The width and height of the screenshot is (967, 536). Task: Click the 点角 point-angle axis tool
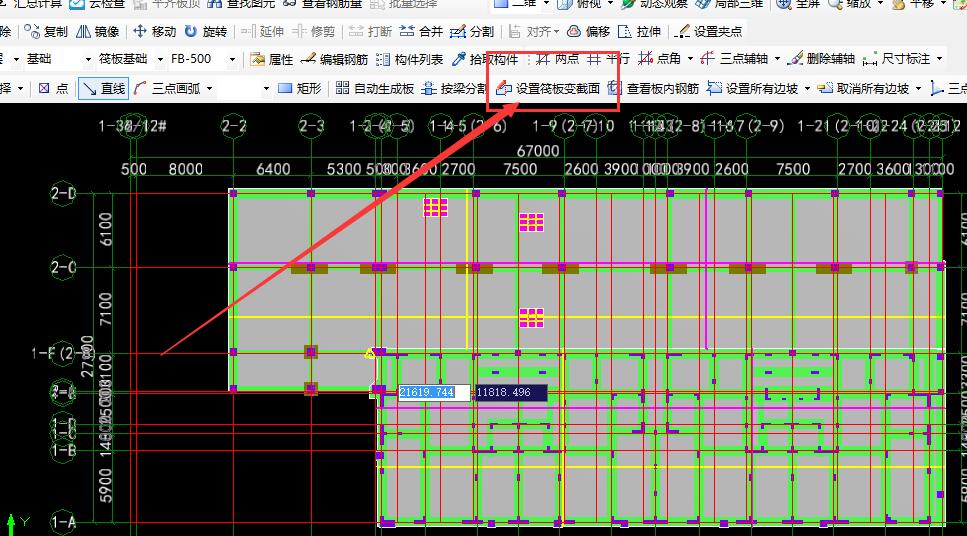point(660,59)
